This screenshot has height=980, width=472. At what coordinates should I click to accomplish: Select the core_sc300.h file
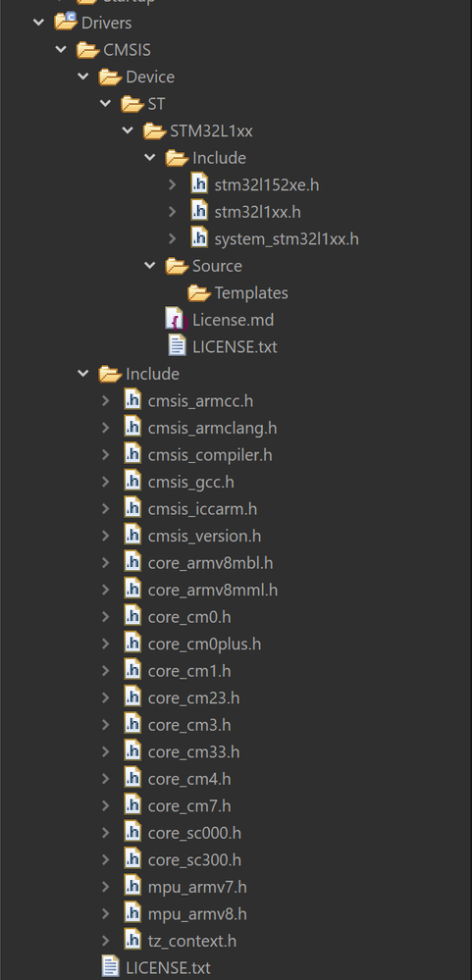[x=194, y=860]
